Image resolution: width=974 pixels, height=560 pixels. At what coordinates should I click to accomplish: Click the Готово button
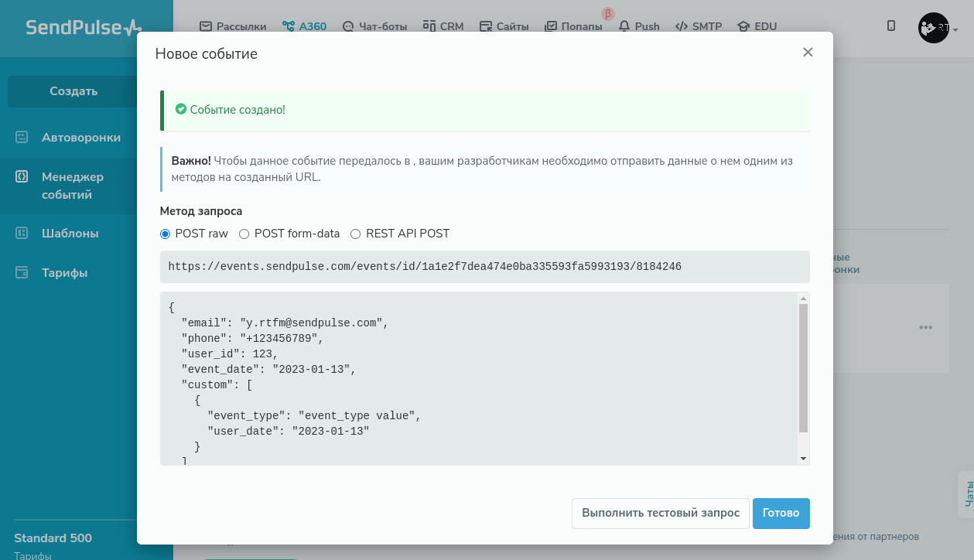(781, 514)
